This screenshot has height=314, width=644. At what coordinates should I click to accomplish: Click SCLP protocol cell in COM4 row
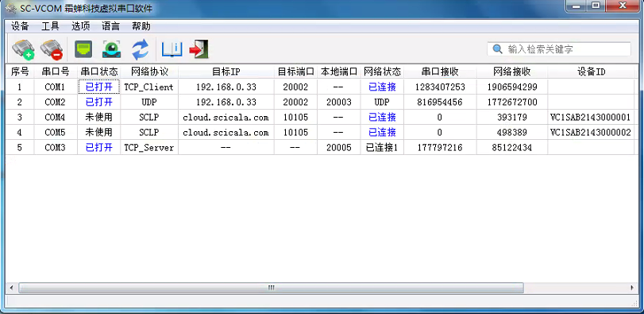(149, 118)
